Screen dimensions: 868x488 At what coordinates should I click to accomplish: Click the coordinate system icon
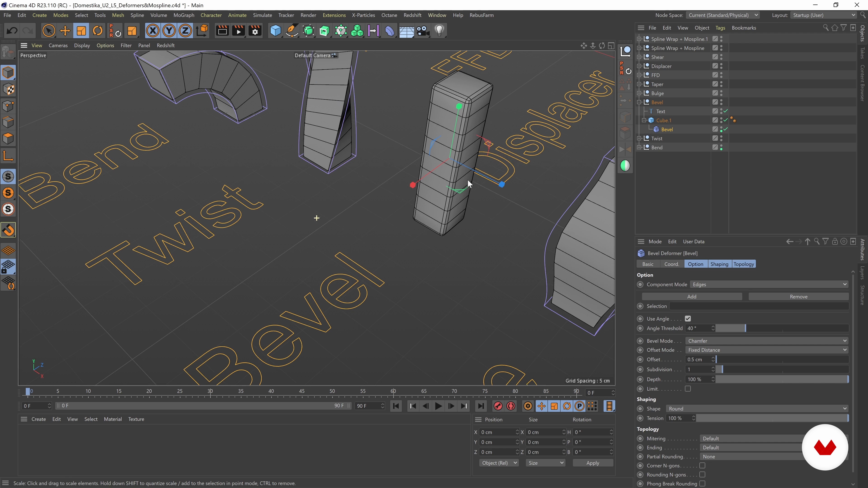click(202, 31)
